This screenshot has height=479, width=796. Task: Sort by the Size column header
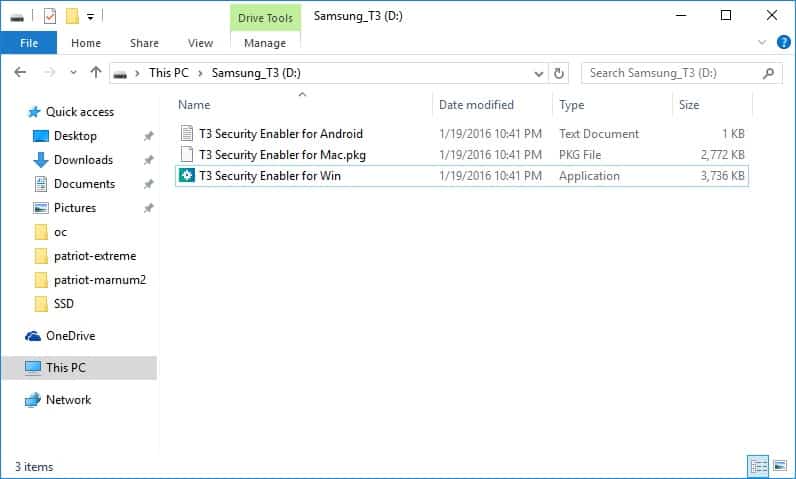689,105
